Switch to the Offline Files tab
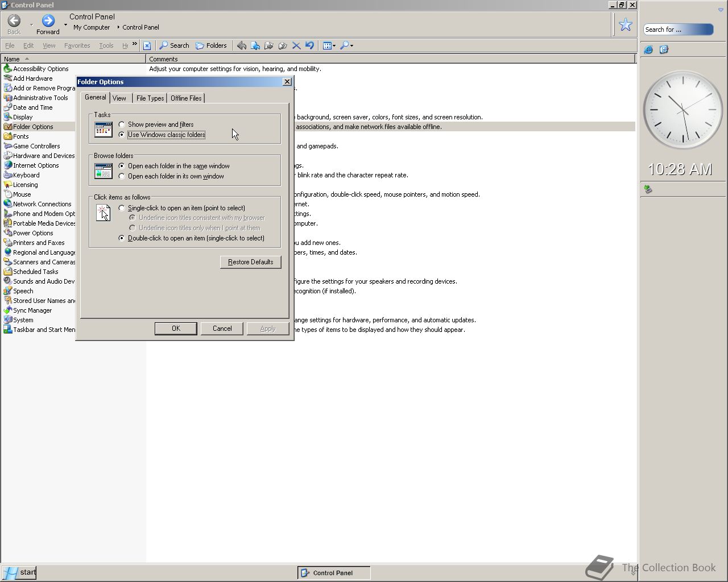This screenshot has width=728, height=582. (x=186, y=98)
